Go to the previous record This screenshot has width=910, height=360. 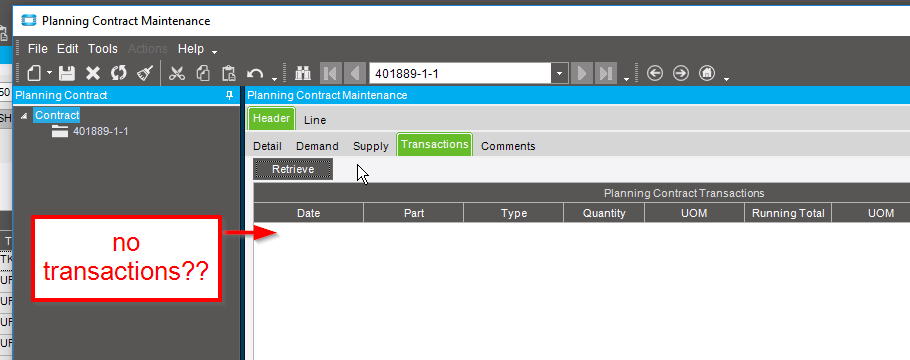tap(354, 73)
